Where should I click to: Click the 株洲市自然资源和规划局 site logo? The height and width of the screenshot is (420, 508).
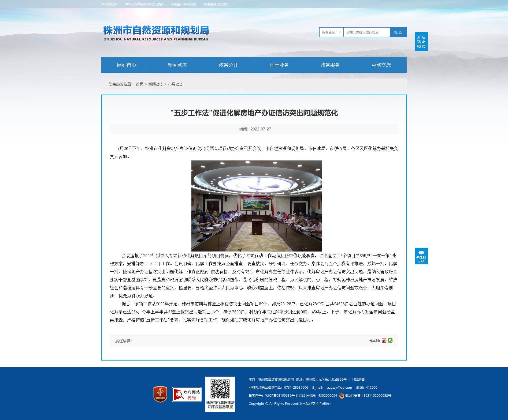156,33
